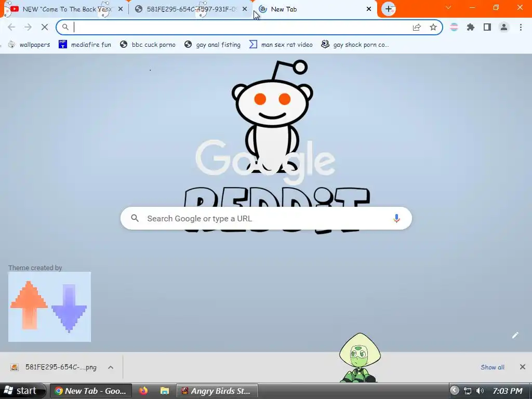This screenshot has width=532, height=399.
Task: Expand hidden tray icons arrow
Action: click(x=454, y=391)
